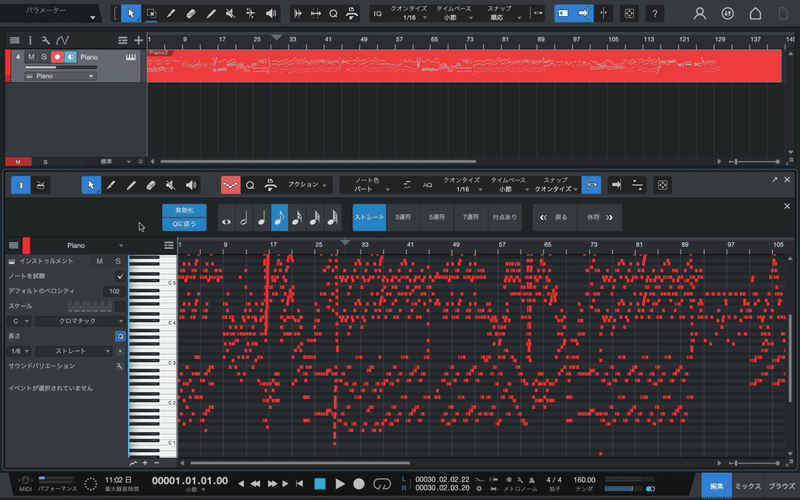Toggle the step input mode button

pos(230,185)
